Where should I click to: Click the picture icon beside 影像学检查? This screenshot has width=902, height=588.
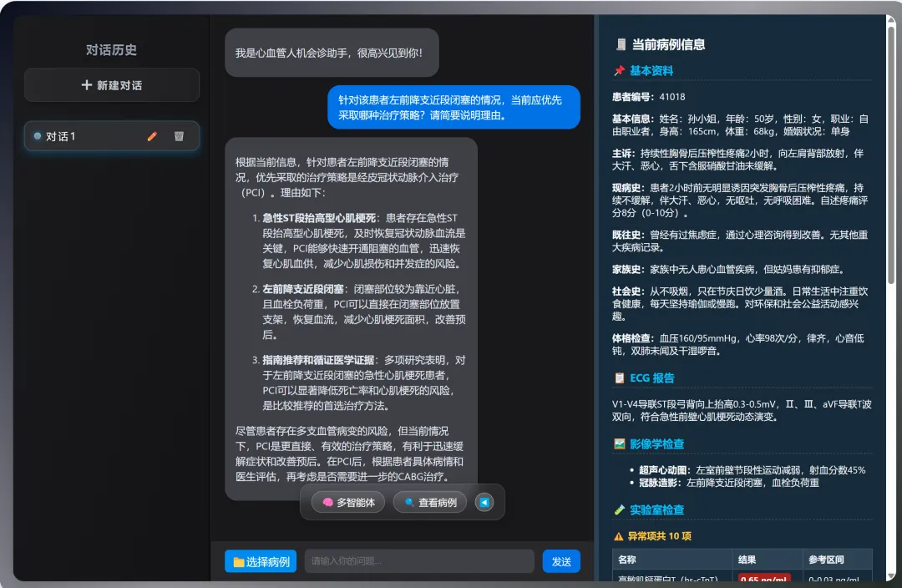tap(619, 444)
